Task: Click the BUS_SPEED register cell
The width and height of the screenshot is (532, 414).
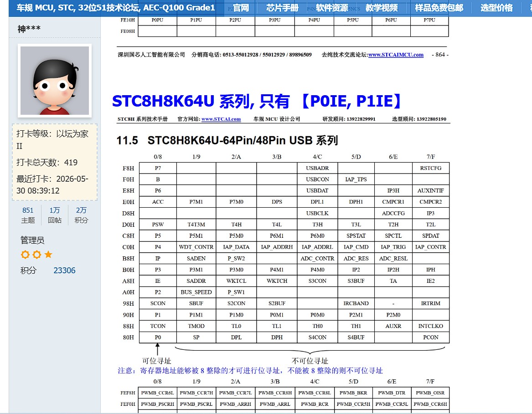Action: click(x=196, y=292)
